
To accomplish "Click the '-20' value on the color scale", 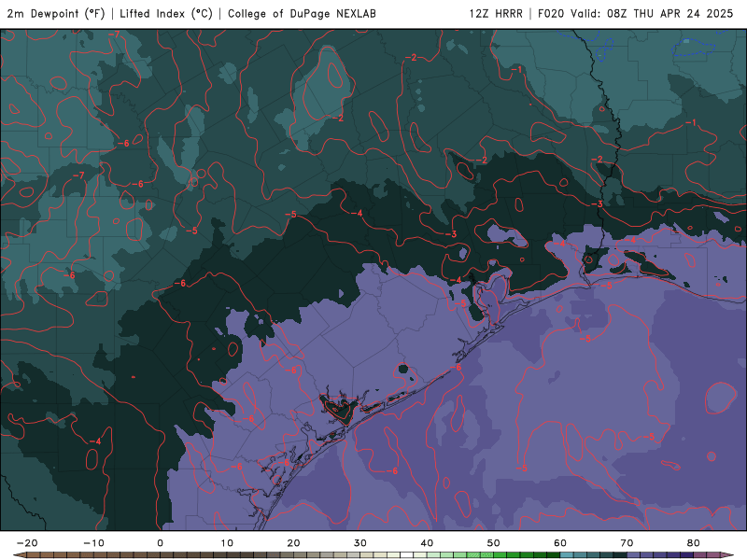I will point(27,543).
